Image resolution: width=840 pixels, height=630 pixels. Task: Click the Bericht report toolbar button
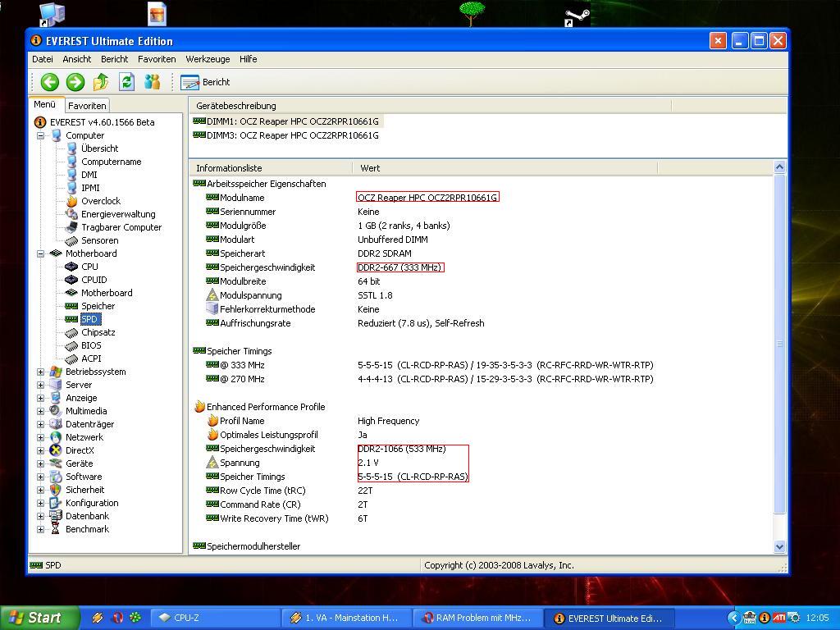click(x=205, y=82)
